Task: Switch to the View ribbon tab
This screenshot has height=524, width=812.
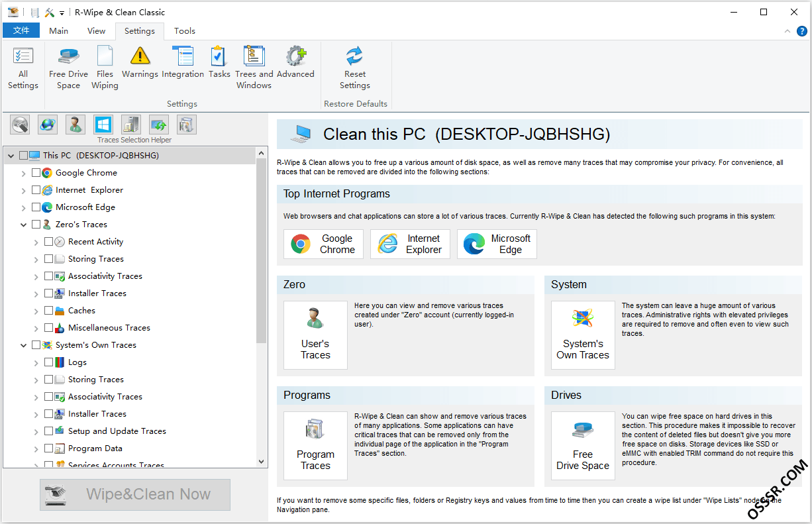Action: (96, 30)
